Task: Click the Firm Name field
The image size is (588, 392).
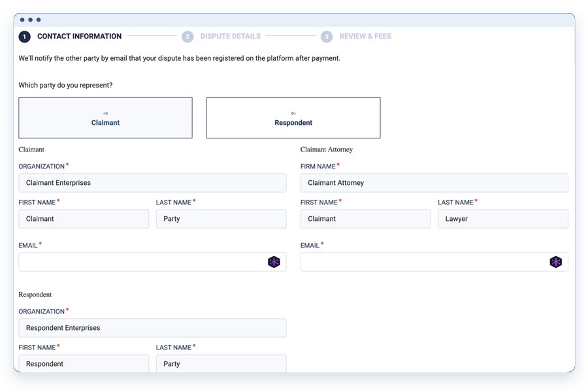Action: [434, 183]
